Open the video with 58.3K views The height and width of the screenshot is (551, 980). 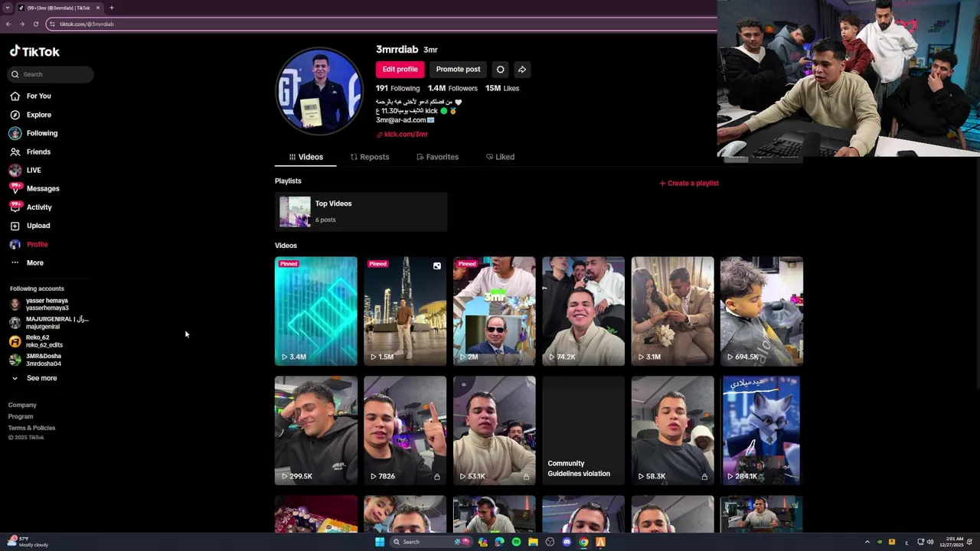[673, 430]
